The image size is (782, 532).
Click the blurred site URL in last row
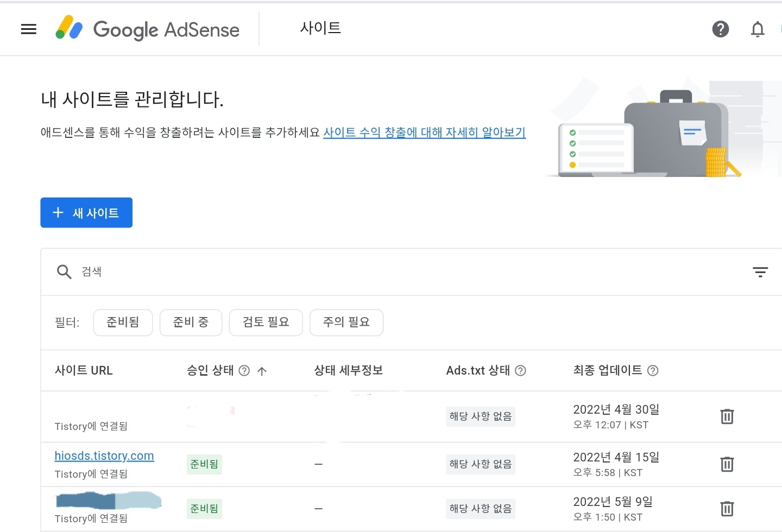point(109,501)
